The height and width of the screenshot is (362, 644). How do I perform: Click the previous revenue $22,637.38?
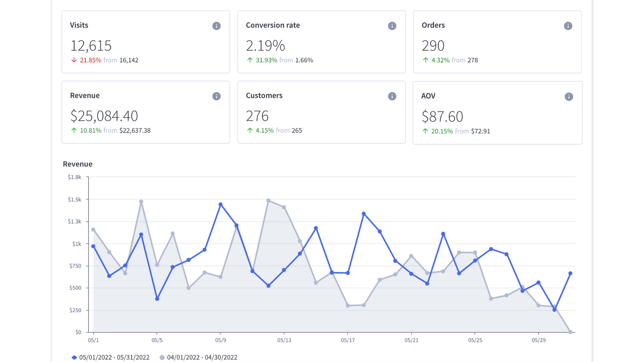click(135, 130)
